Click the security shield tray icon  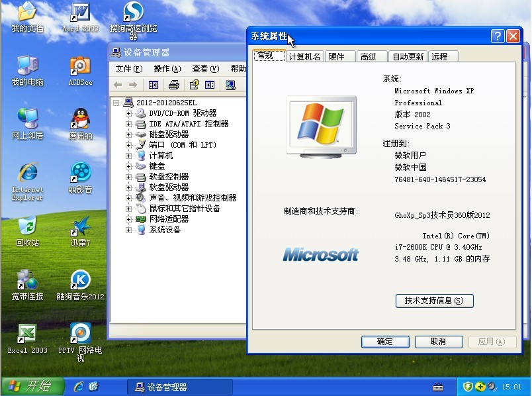pyautogui.click(x=468, y=387)
